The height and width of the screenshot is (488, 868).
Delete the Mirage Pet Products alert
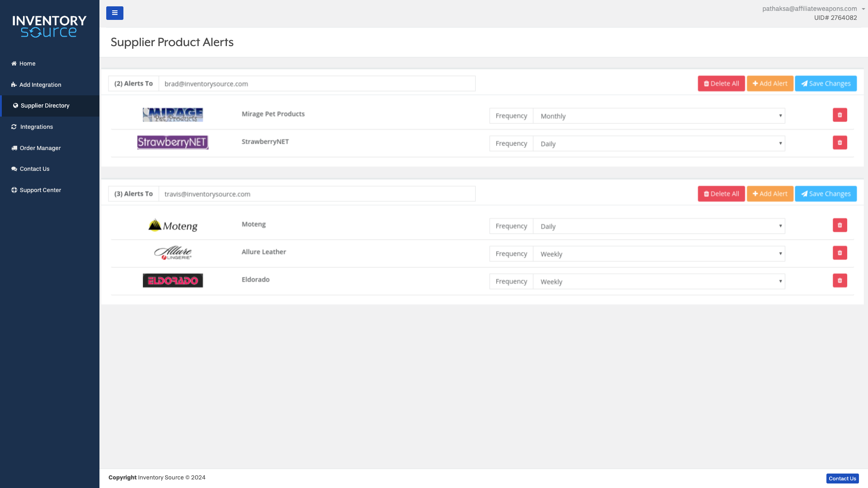[x=840, y=115]
